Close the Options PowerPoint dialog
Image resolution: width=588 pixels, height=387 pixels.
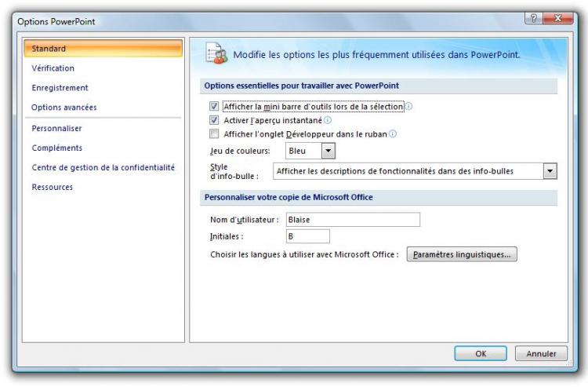pyautogui.click(x=560, y=18)
